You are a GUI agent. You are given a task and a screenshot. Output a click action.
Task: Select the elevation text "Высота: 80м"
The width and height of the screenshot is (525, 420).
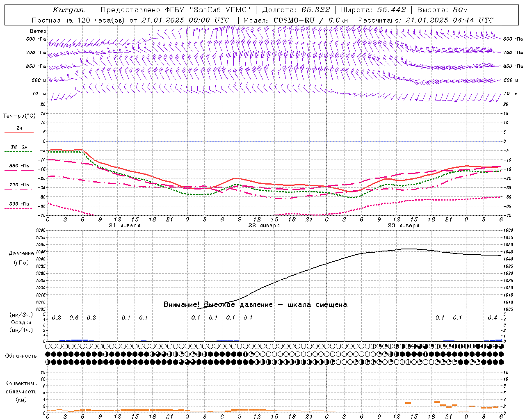point(442,10)
